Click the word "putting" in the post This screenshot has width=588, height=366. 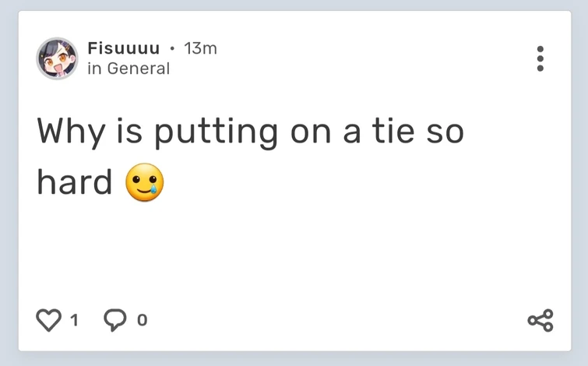(215, 132)
